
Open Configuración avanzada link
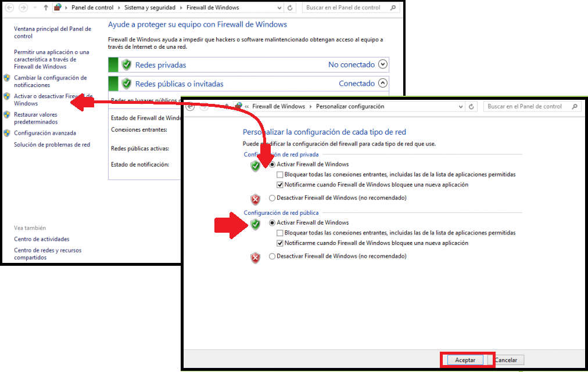tap(45, 133)
